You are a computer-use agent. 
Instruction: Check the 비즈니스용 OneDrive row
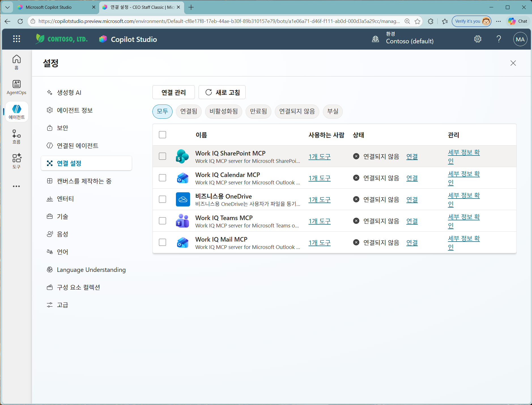(x=163, y=199)
